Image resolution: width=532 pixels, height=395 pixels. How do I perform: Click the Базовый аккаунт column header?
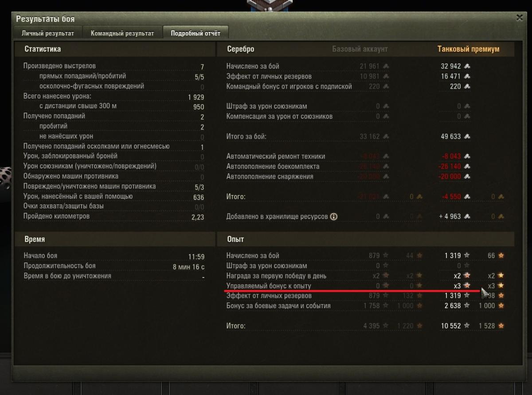[360, 49]
